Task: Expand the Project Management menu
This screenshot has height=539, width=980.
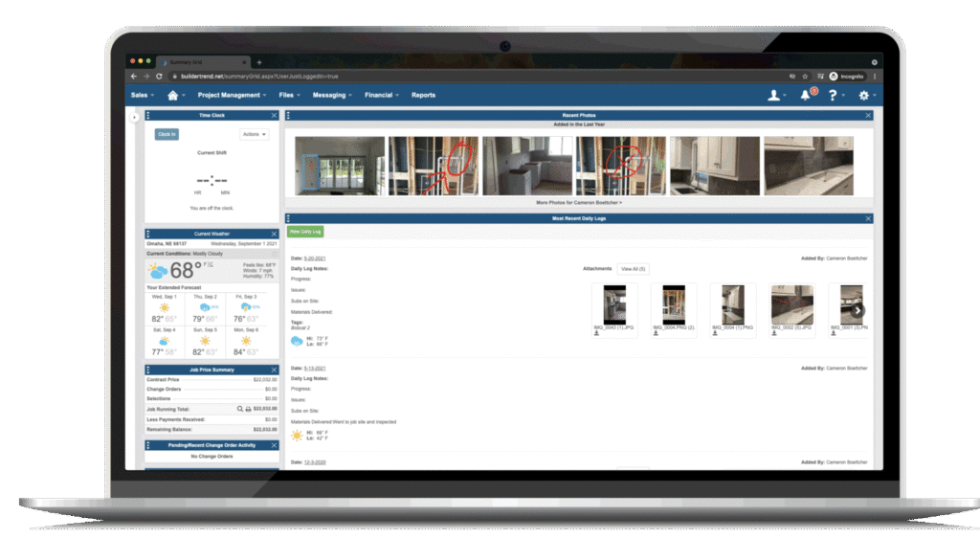Action: tap(232, 95)
